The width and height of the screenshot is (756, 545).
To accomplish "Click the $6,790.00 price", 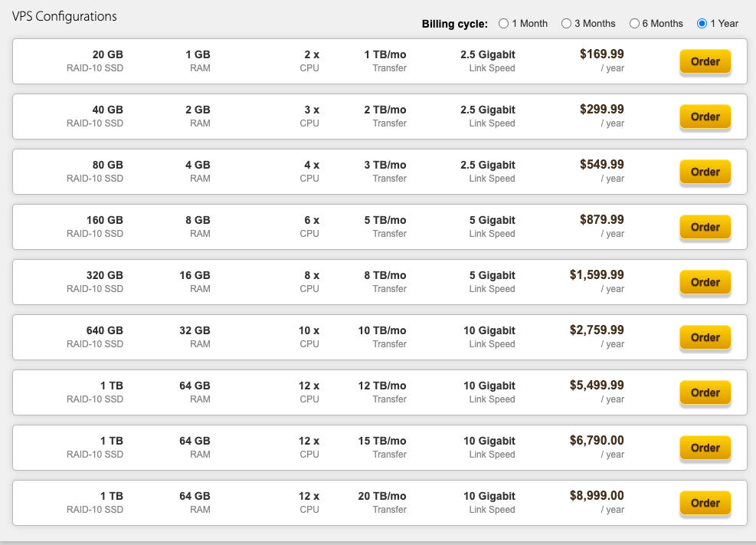I will coord(597,440).
